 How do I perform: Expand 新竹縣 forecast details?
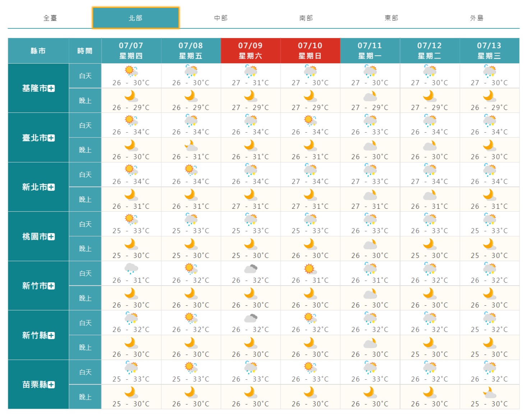tap(51, 336)
